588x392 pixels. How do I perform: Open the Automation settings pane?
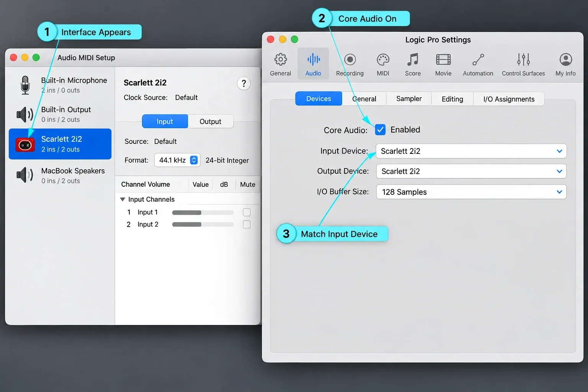coord(478,64)
